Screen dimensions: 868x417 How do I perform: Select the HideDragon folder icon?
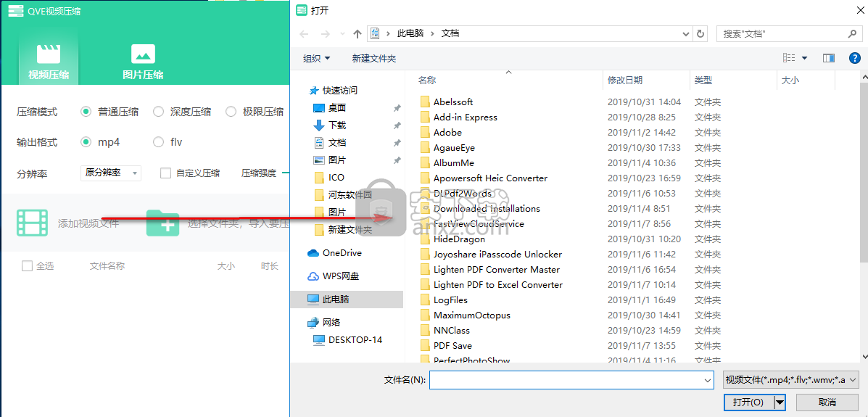pos(425,239)
